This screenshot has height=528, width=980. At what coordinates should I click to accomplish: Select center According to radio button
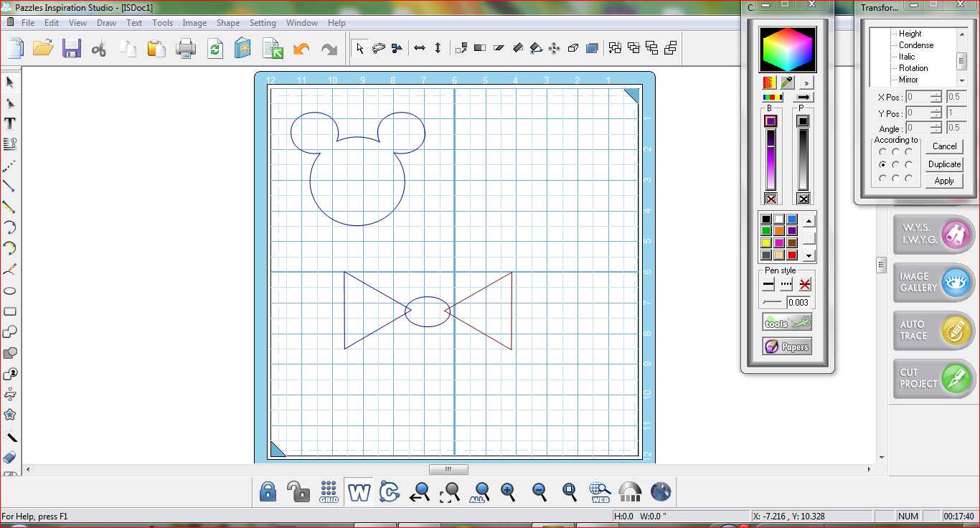click(895, 165)
